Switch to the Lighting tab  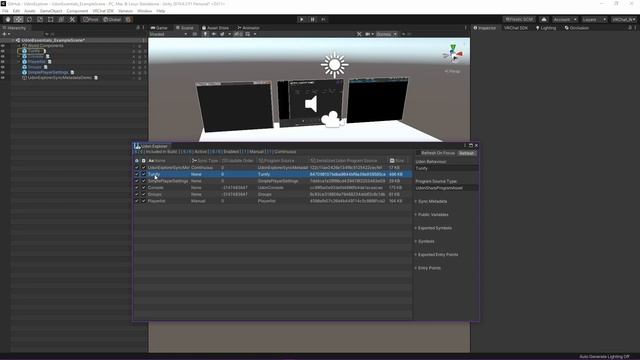coord(546,28)
